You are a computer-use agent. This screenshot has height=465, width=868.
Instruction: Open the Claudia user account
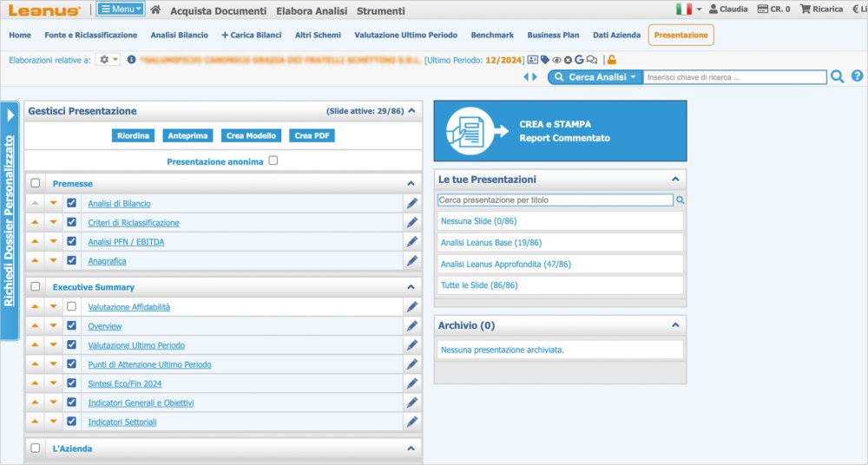pyautogui.click(x=728, y=9)
